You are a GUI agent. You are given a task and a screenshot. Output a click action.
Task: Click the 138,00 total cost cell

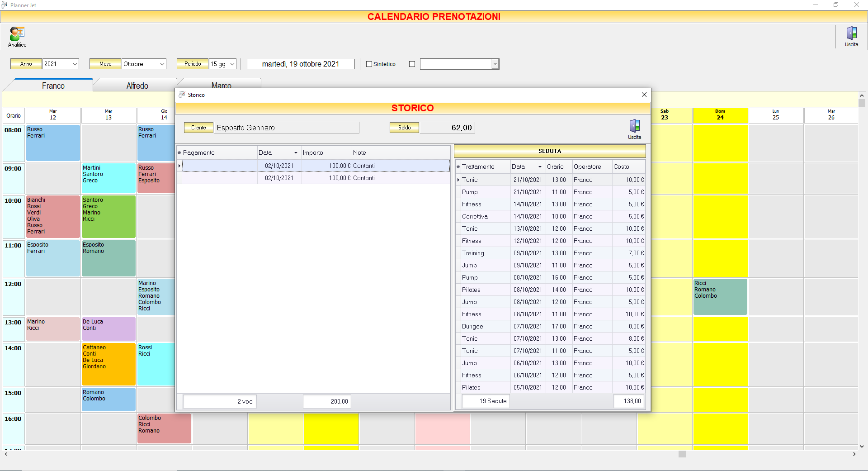[x=628, y=401]
